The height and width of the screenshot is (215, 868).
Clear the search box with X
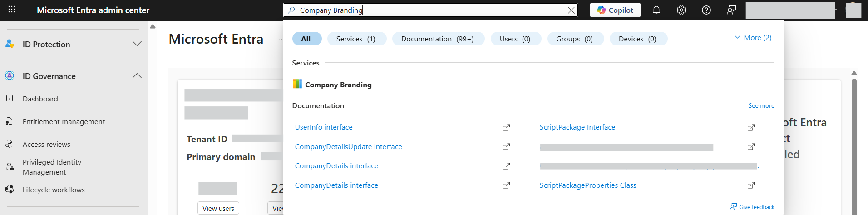(x=571, y=10)
